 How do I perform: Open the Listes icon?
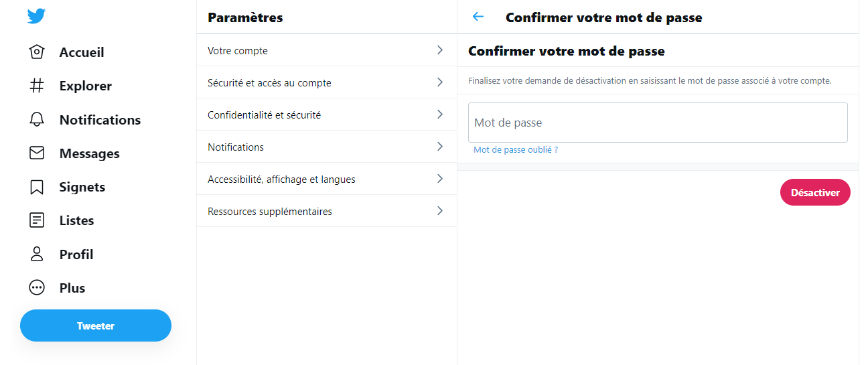(x=37, y=220)
